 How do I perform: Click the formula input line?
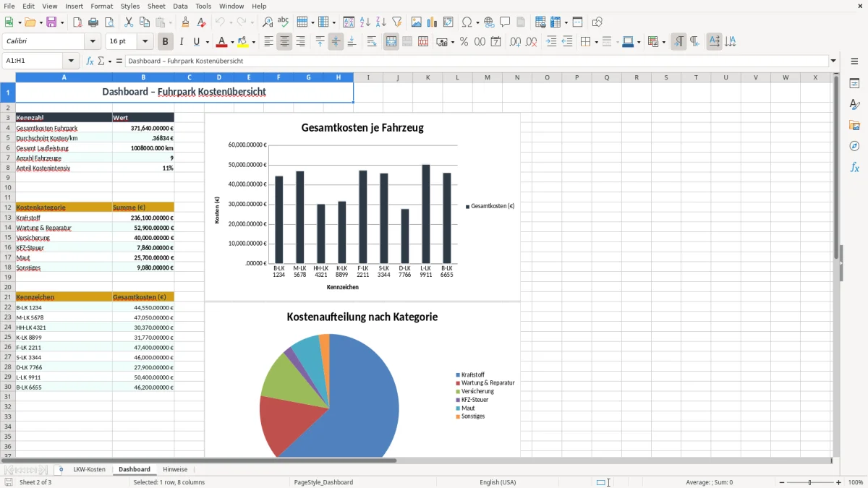click(477, 61)
